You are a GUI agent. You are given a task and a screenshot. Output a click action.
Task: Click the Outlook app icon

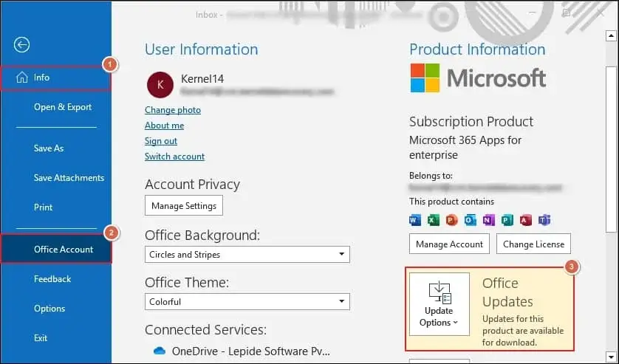click(471, 220)
